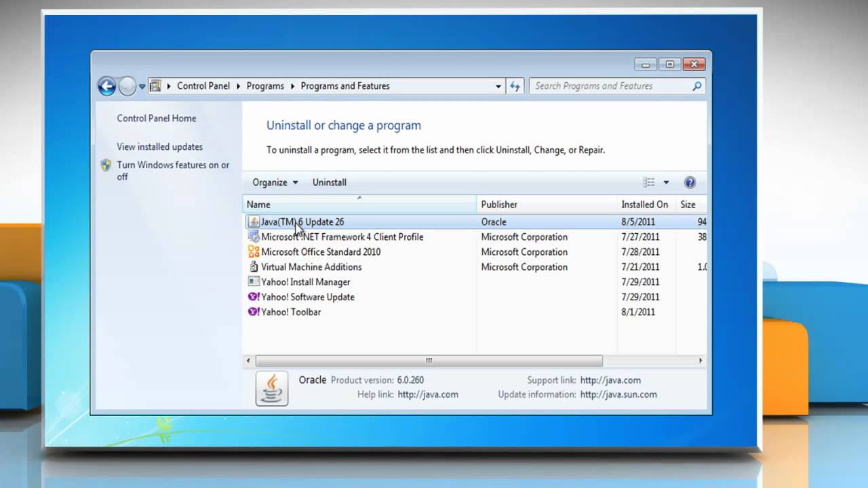
Task: Click the left scroll arrow of list
Action: pos(248,361)
